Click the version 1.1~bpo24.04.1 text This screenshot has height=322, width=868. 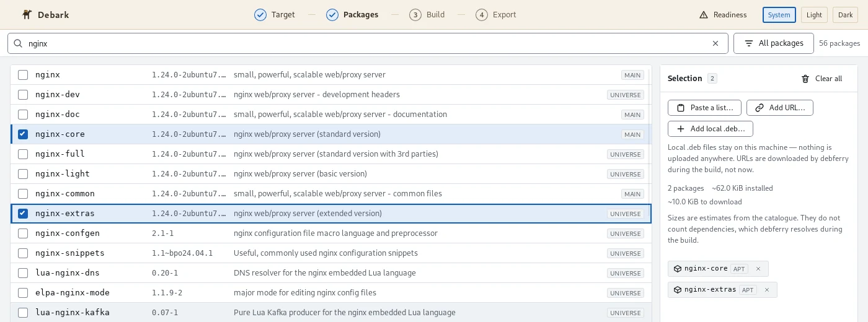click(182, 253)
